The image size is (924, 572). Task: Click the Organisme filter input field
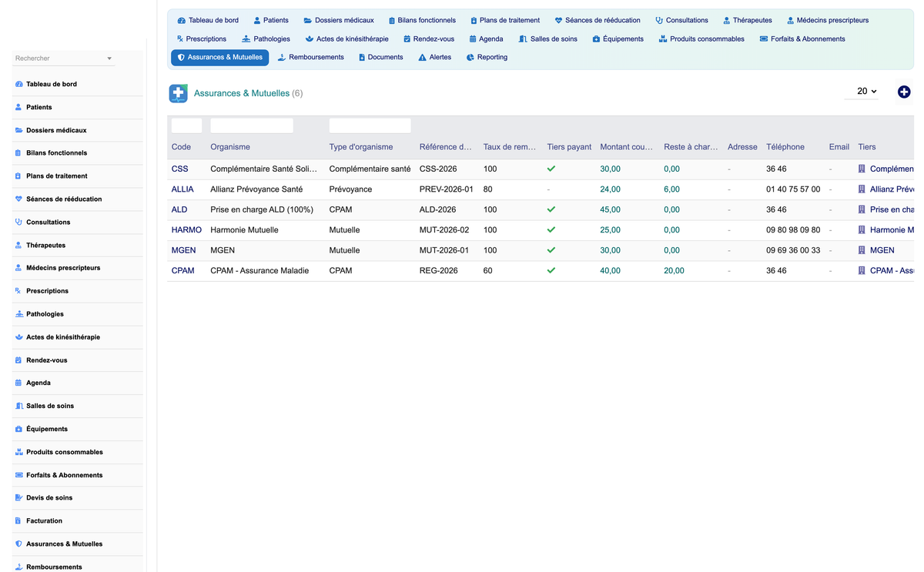[252, 125]
